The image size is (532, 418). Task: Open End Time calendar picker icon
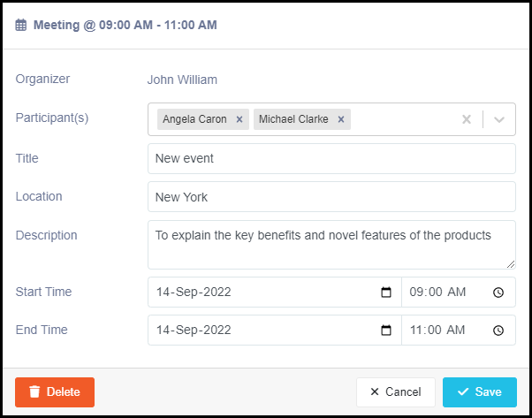(x=386, y=331)
